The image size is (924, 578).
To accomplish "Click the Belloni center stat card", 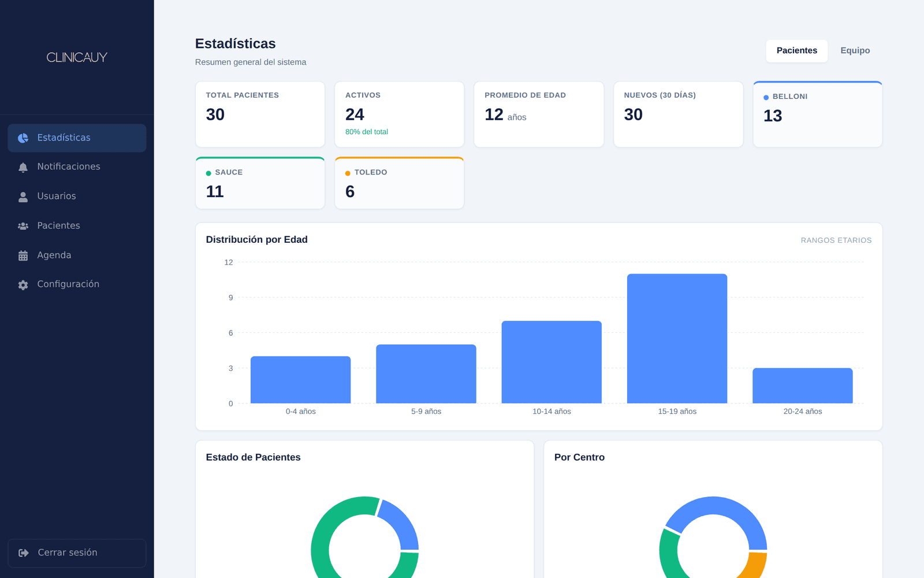I will tap(817, 114).
